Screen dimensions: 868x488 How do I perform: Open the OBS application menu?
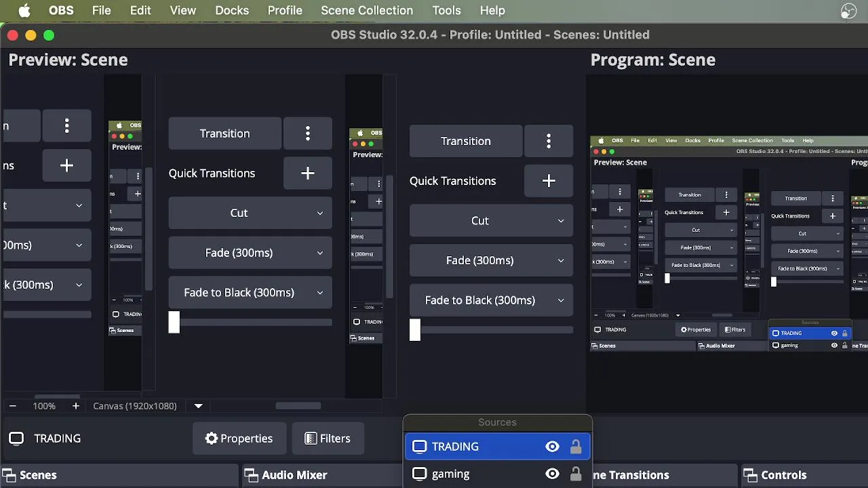[62, 10]
